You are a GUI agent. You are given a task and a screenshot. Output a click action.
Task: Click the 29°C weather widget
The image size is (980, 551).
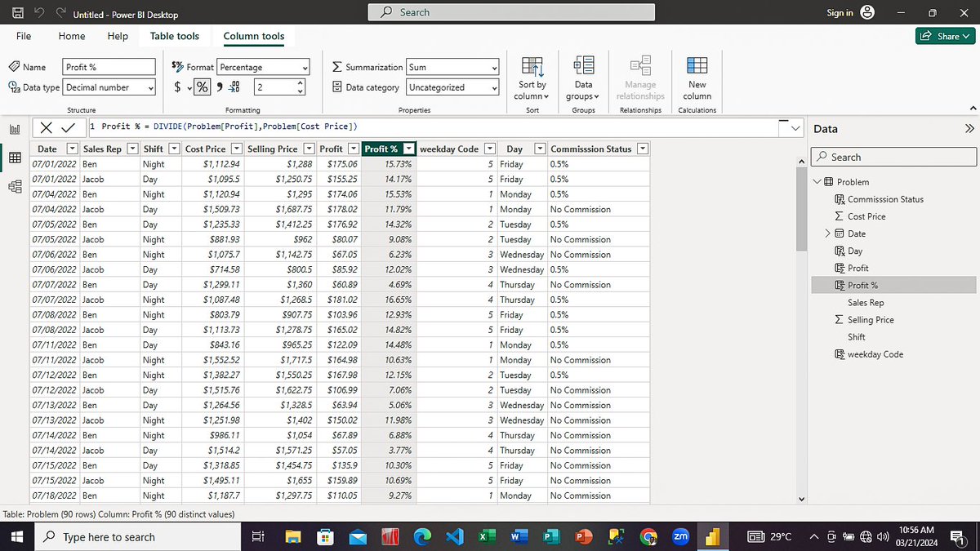[x=771, y=536]
